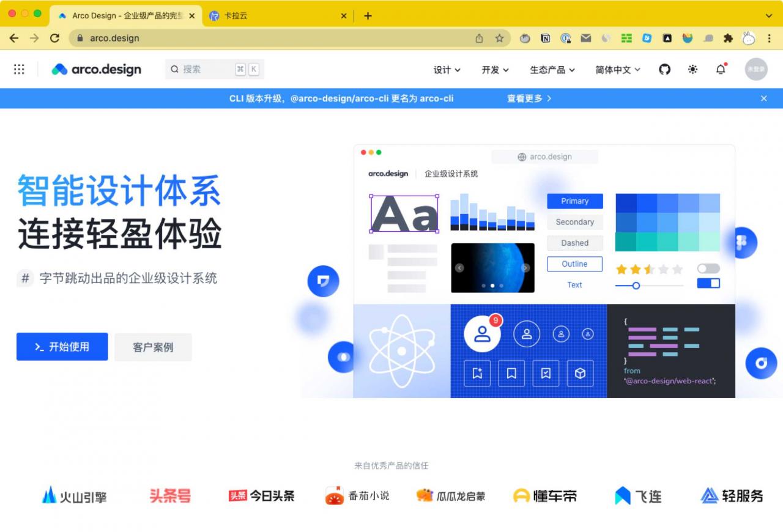The width and height of the screenshot is (783, 532).
Task: Click the carousel next arrow on earth image
Action: [525, 268]
